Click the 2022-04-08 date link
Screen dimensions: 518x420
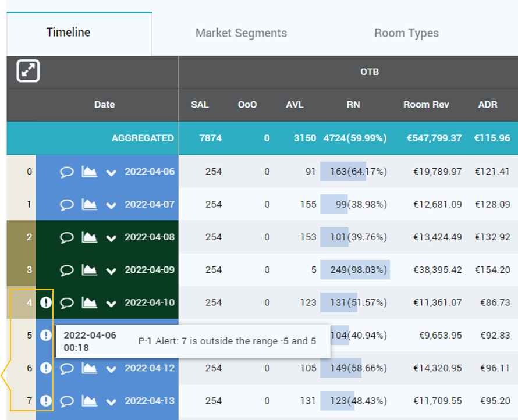point(150,237)
